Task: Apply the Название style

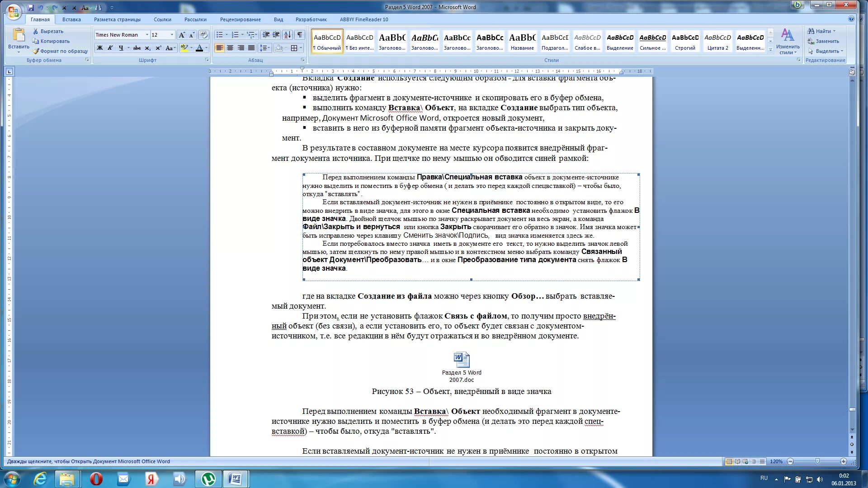Action: (x=522, y=41)
